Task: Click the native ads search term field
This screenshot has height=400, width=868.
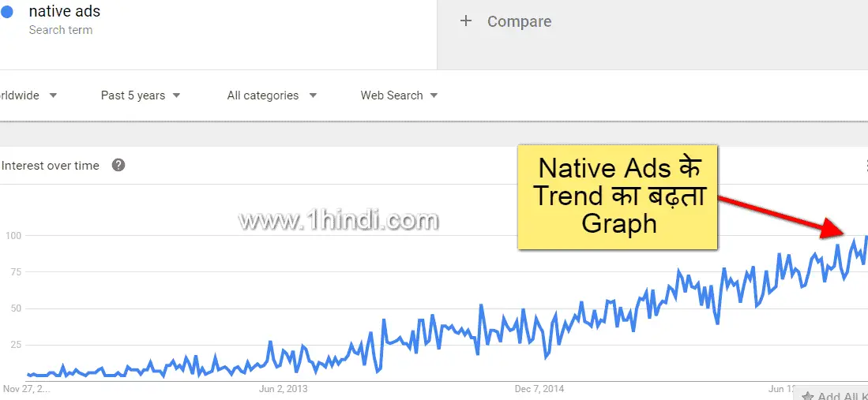Action: click(x=218, y=34)
